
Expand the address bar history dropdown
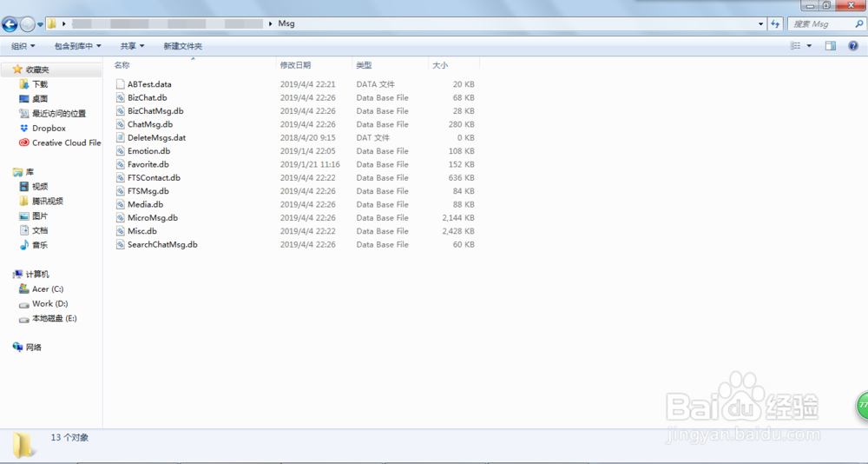(761, 23)
